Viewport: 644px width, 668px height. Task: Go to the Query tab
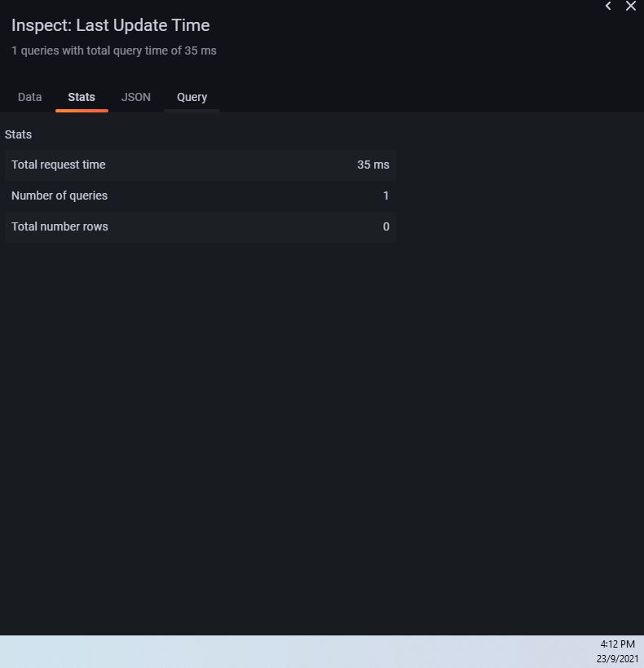192,97
